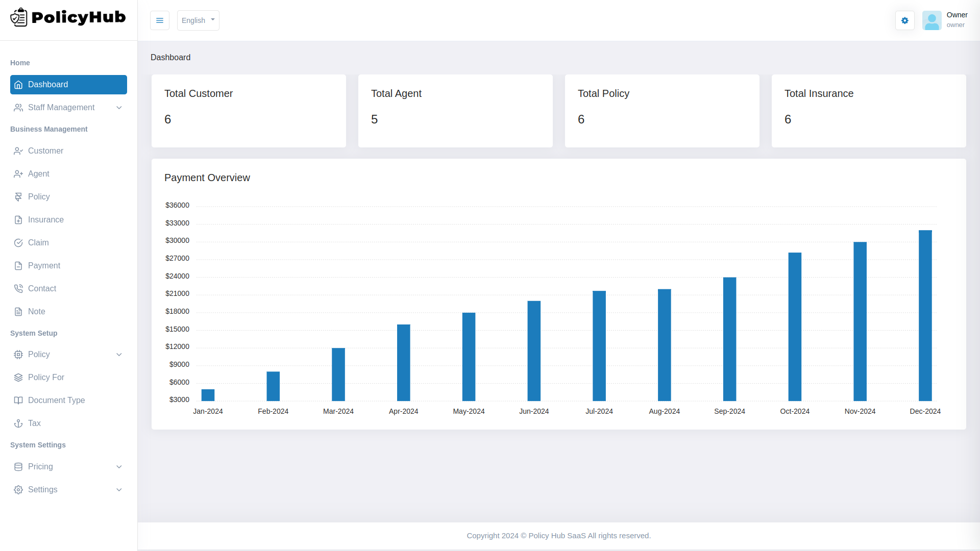980x551 pixels.
Task: Open Claim using its checkmark icon
Action: pos(18,243)
